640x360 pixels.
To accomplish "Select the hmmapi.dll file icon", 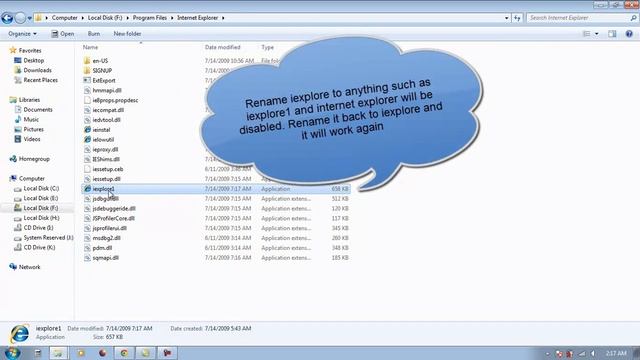I will click(x=87, y=90).
